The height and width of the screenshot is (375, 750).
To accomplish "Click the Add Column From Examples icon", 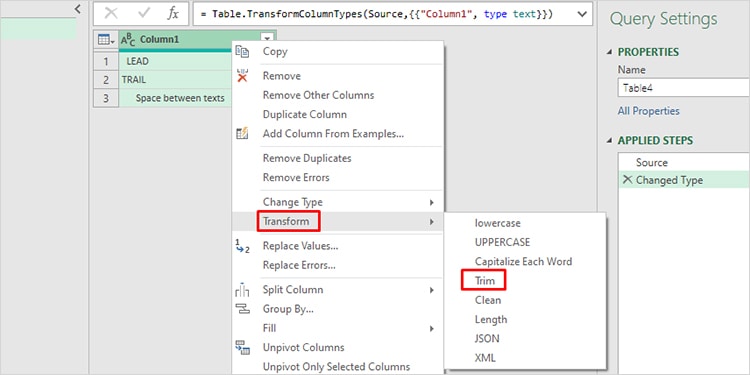I will (242, 133).
